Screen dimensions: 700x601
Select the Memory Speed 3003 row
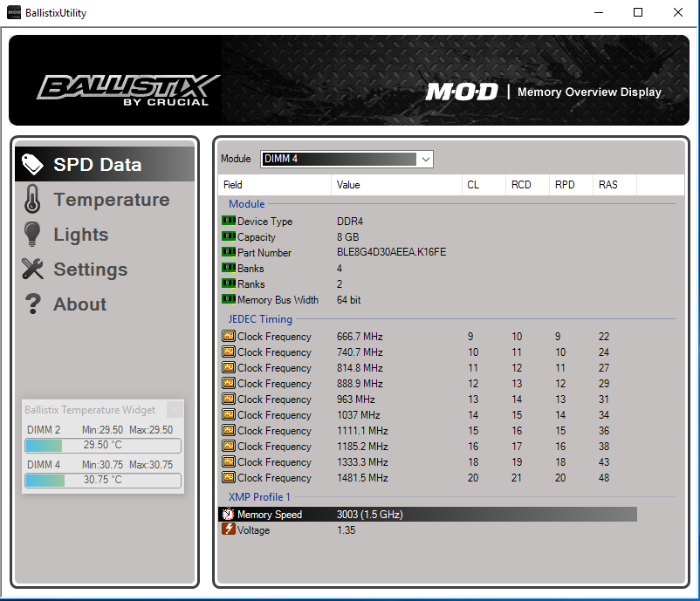(x=428, y=514)
